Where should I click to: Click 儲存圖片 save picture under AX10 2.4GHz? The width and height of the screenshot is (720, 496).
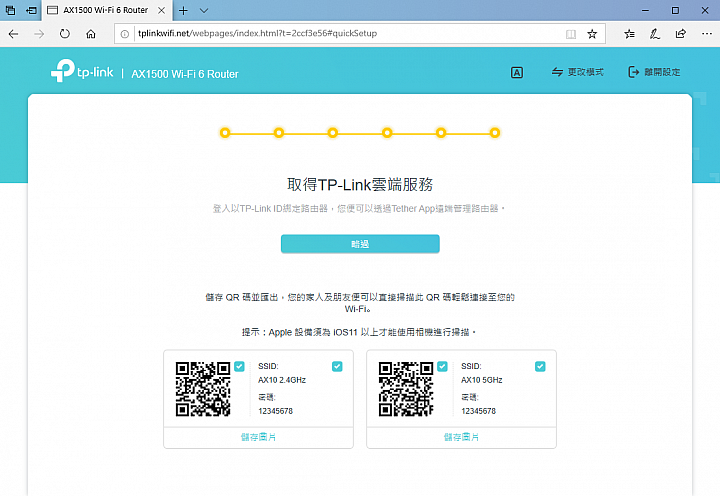tap(259, 437)
